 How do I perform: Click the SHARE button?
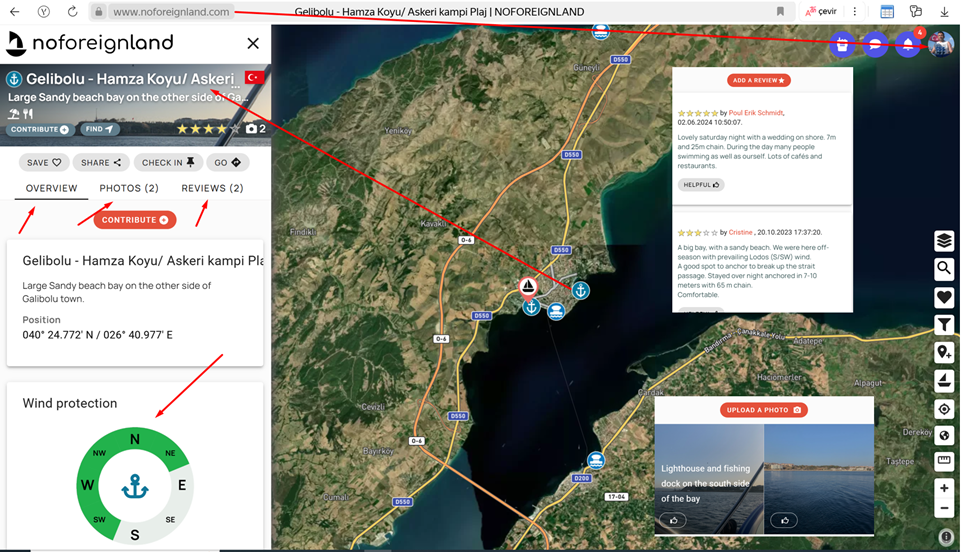pos(101,162)
